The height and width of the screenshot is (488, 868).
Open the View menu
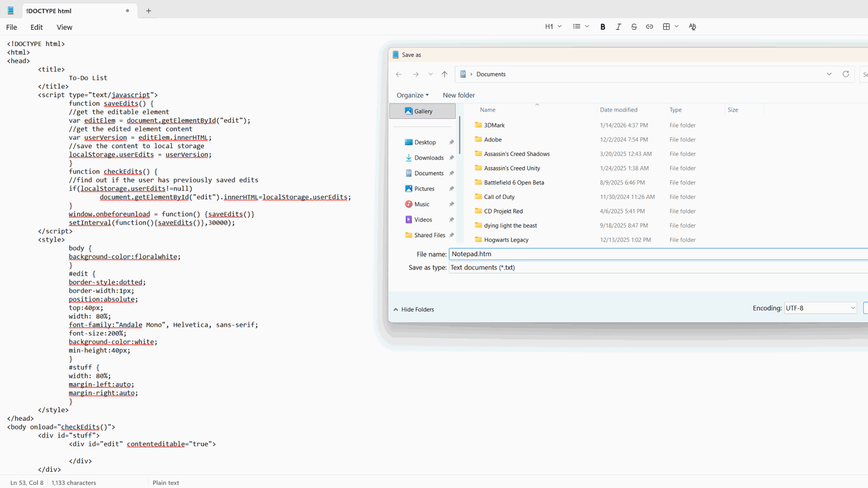pos(64,27)
